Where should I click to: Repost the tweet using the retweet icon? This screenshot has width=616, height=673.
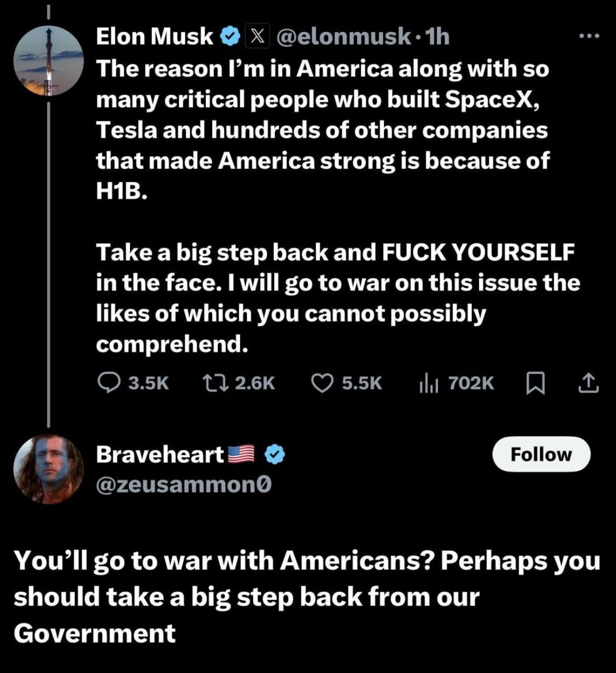[214, 383]
